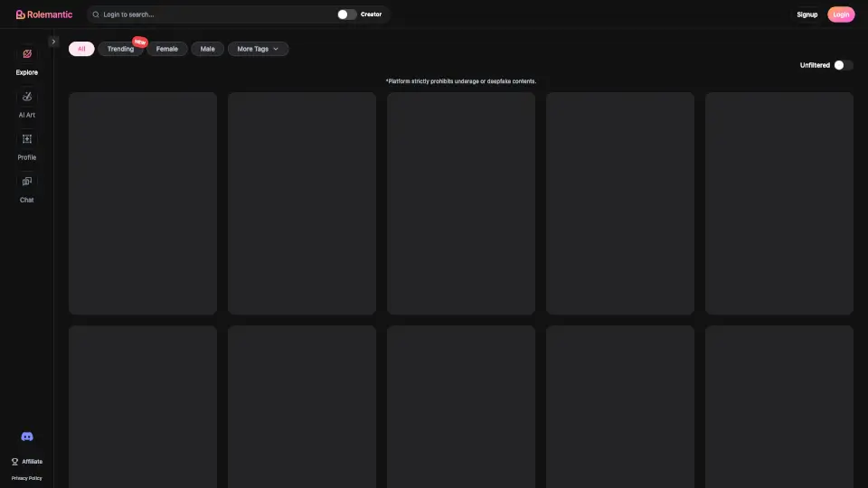Open the Privacy Policy link

pos(26,478)
